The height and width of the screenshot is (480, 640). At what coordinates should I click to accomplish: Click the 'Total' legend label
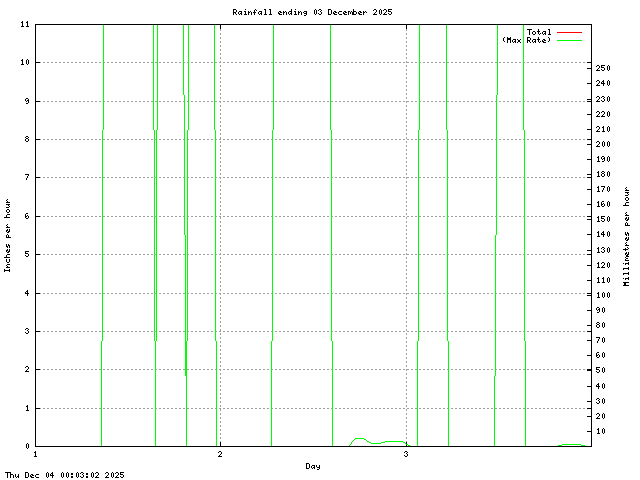click(x=539, y=32)
